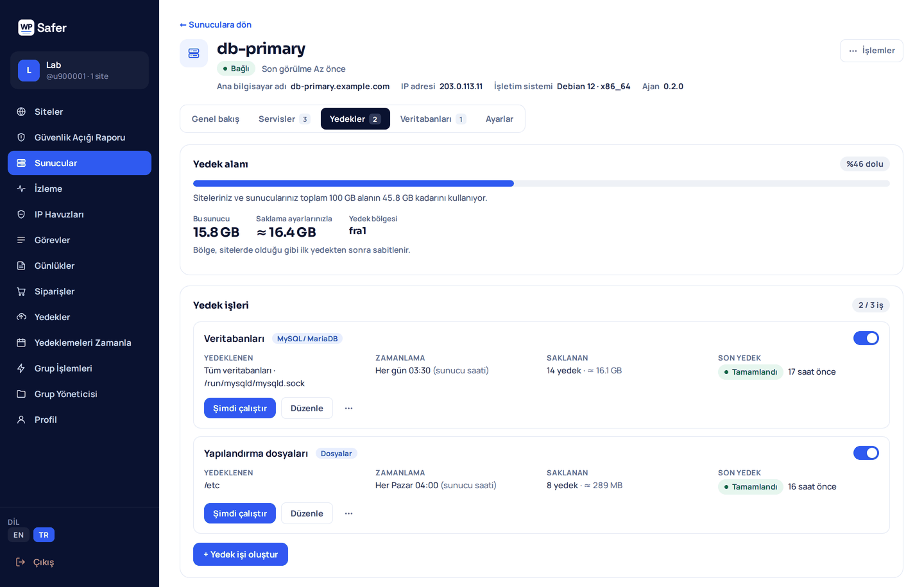Click Düzenle for Veritabanları job
This screenshot has width=924, height=587.
click(x=307, y=408)
